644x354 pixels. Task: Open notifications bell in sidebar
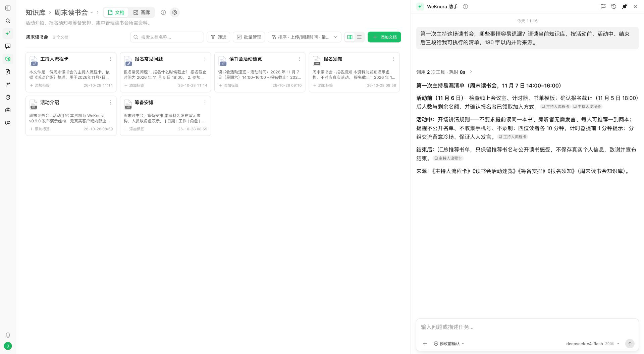point(8,335)
